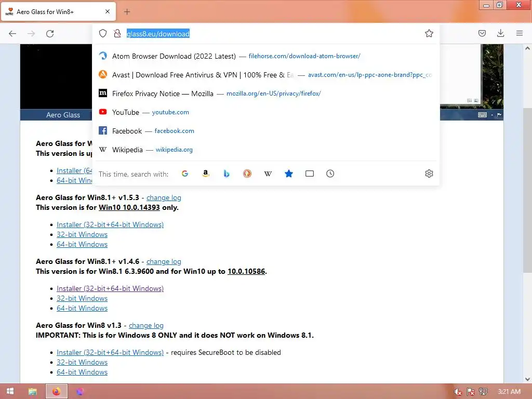Open change log for Win8 v1.3
Screen dimensions: 532x399
pos(146,325)
